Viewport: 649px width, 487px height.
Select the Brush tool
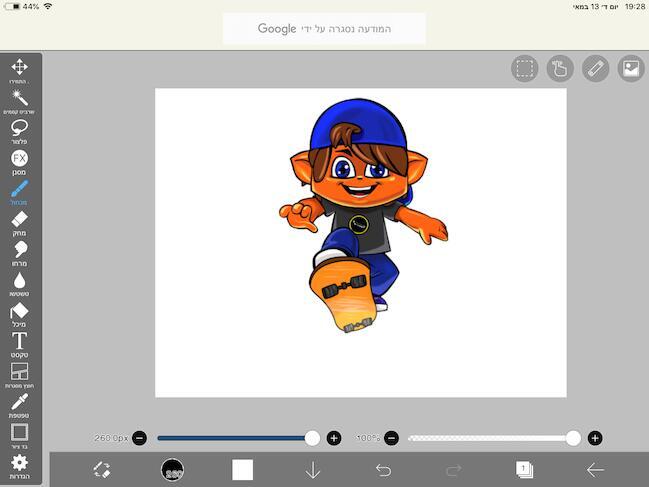pyautogui.click(x=19, y=192)
